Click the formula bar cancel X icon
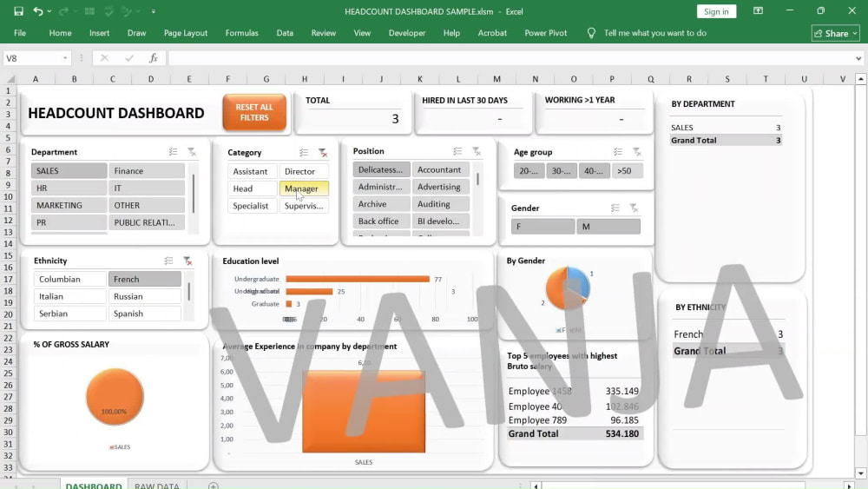Viewport: 868px width, 489px height. pyautogui.click(x=104, y=57)
